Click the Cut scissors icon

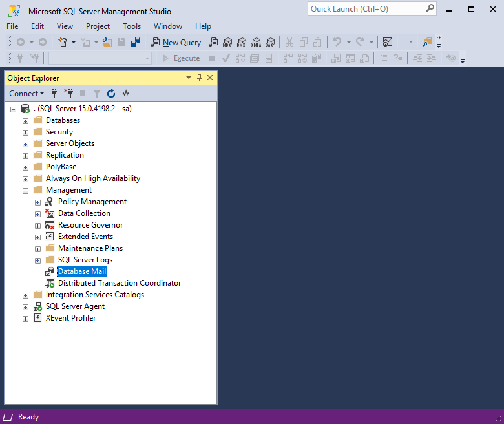[289, 42]
